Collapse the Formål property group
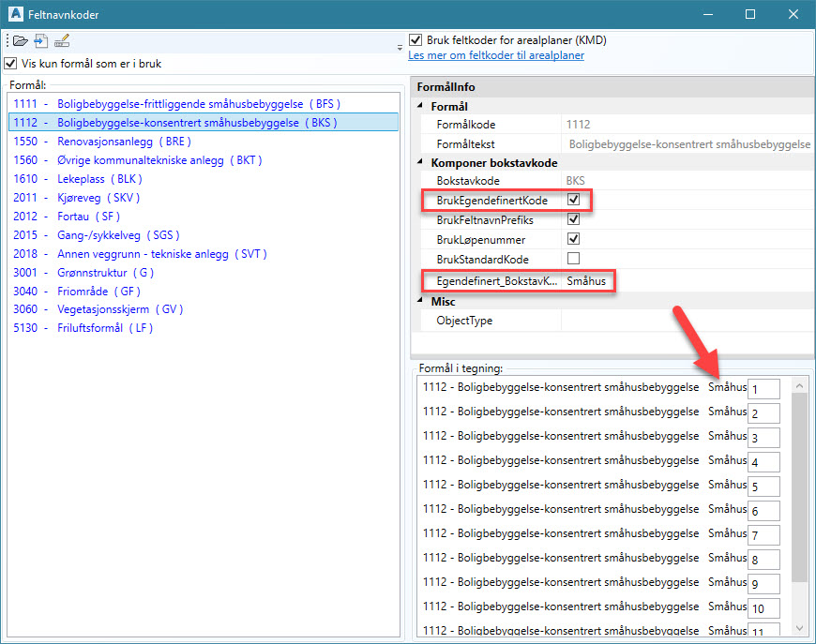Image resolution: width=816 pixels, height=644 pixels. click(421, 107)
